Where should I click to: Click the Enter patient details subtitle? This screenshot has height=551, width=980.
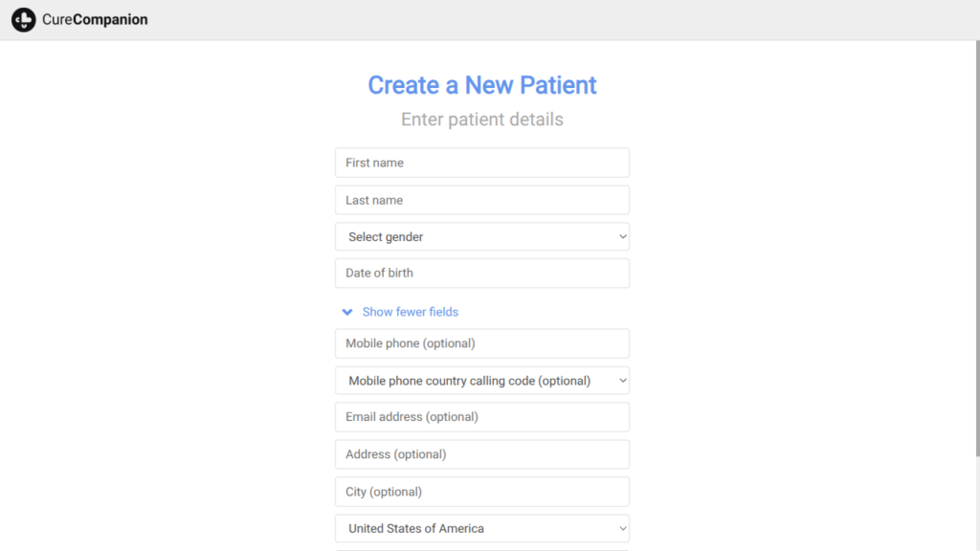tap(482, 120)
